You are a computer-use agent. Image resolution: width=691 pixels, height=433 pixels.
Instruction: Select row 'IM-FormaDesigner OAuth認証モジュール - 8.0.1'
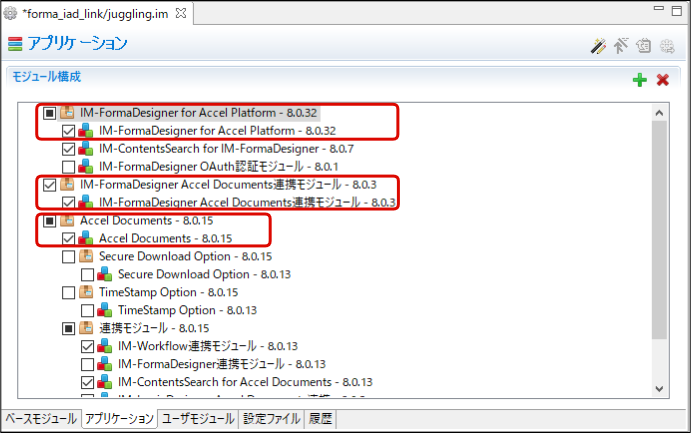click(x=219, y=167)
